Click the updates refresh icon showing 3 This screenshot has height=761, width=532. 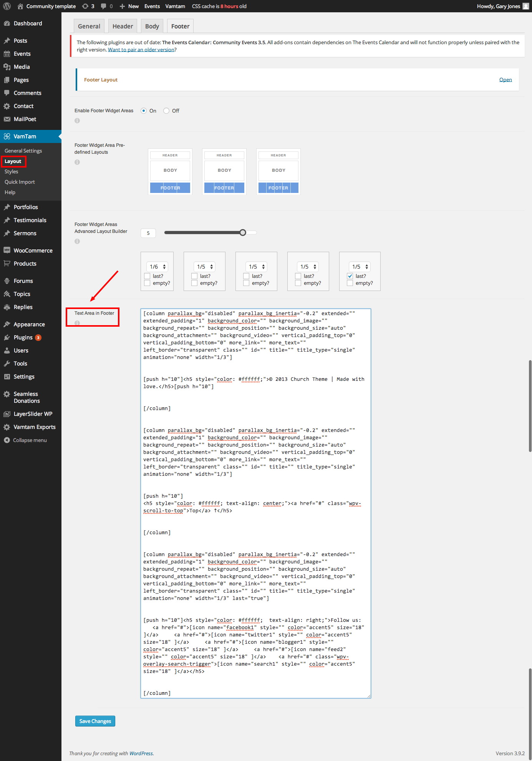tap(85, 6)
